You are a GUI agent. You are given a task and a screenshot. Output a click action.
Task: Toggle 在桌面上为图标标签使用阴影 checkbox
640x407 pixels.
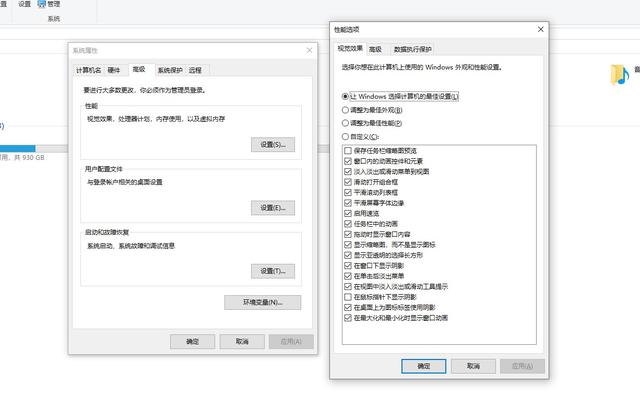tap(348, 307)
